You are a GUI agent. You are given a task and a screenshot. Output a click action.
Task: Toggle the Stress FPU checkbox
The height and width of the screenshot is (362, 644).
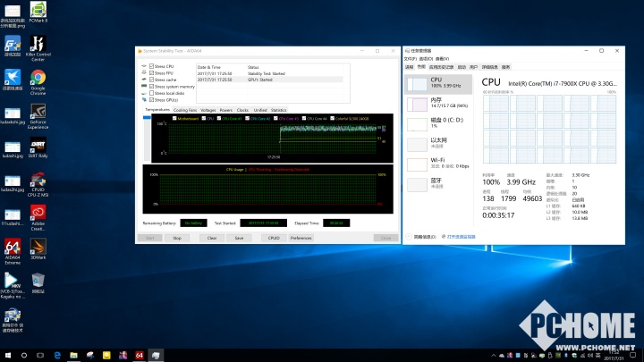pyautogui.click(x=151, y=73)
